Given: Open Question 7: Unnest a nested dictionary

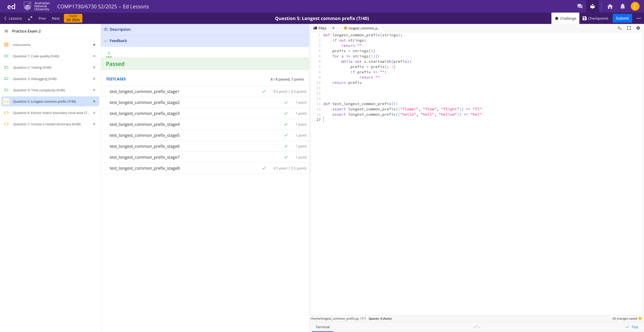Looking at the screenshot, I should (x=50, y=124).
